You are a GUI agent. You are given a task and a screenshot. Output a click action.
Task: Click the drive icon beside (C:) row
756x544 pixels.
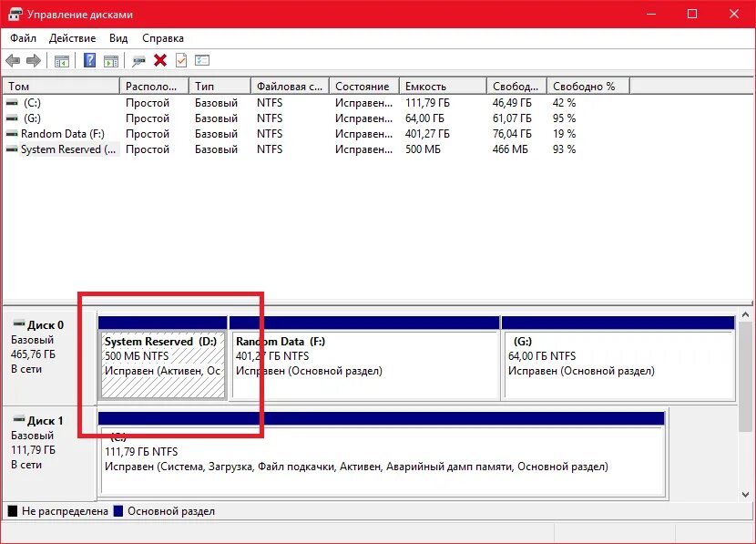(x=12, y=103)
